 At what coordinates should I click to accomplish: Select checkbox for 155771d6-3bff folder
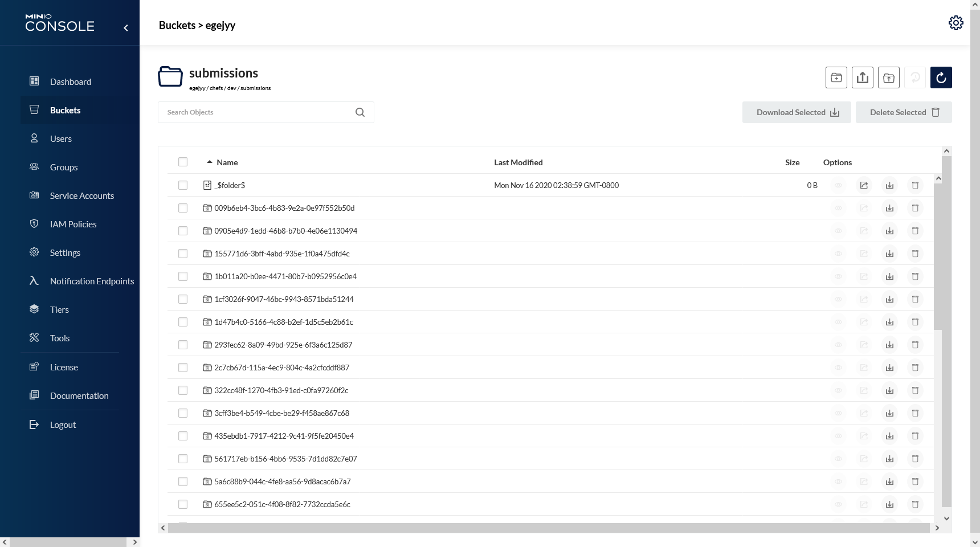(183, 254)
